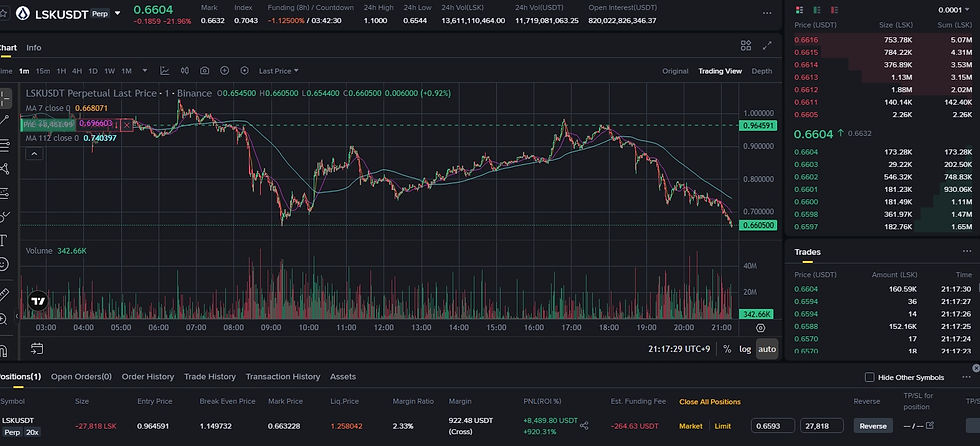Open Trades panel three-dot menu
Screen dimensions: 980x446
tap(967, 251)
